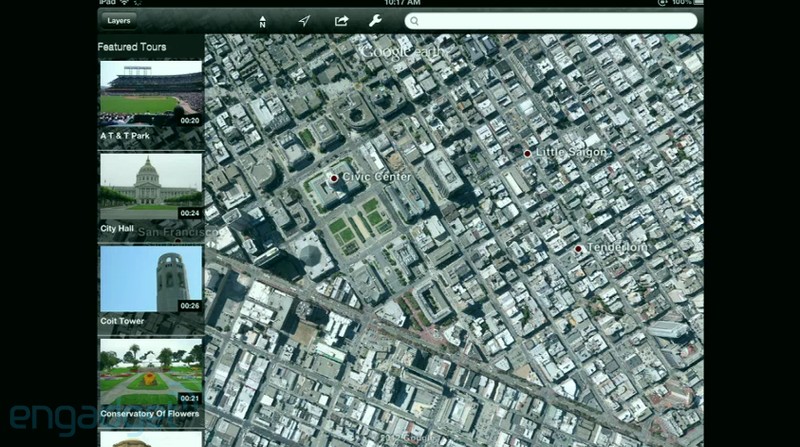800x447 pixels.
Task: Select the Little Saigon red place marker
Action: [528, 153]
